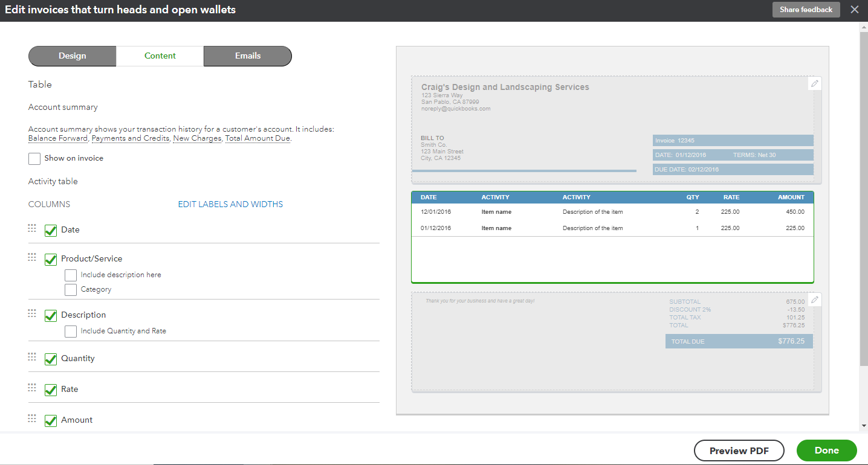Click the pencil edit icon near invoice footer

(x=814, y=299)
